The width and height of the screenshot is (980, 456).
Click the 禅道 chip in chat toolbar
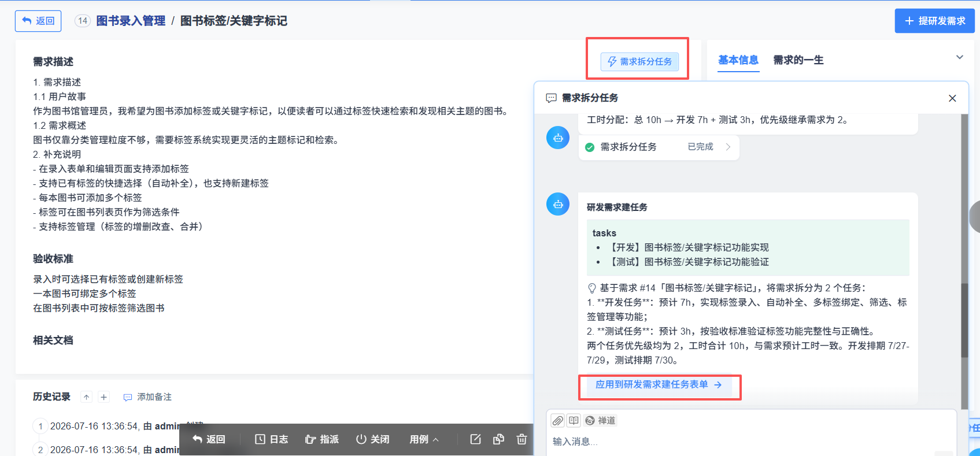(600, 420)
